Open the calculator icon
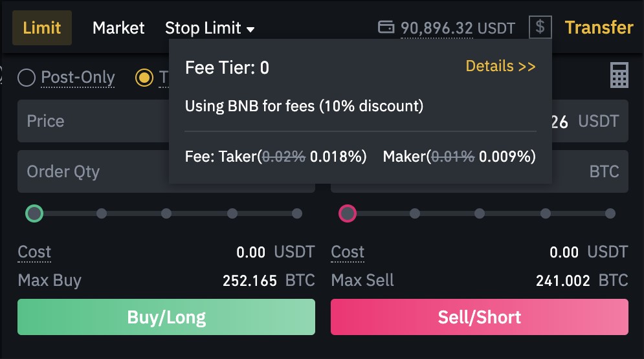644x359 pixels. click(619, 76)
